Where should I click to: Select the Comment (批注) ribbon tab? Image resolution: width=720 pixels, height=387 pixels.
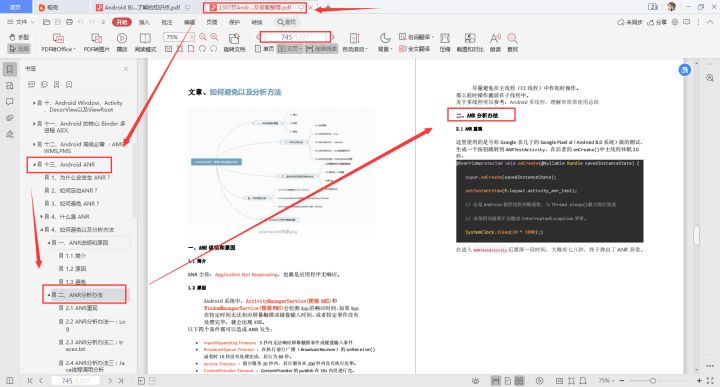pyautogui.click(x=167, y=22)
